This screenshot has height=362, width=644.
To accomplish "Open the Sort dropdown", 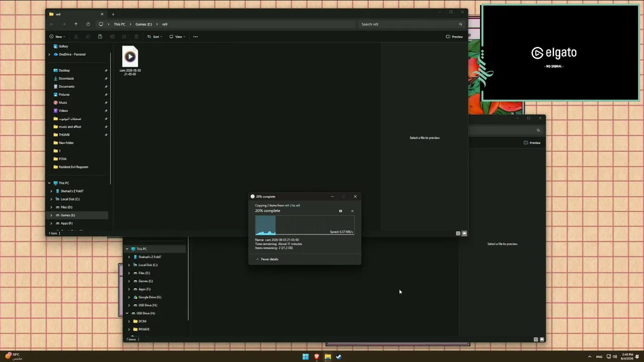I will tap(154, 37).
